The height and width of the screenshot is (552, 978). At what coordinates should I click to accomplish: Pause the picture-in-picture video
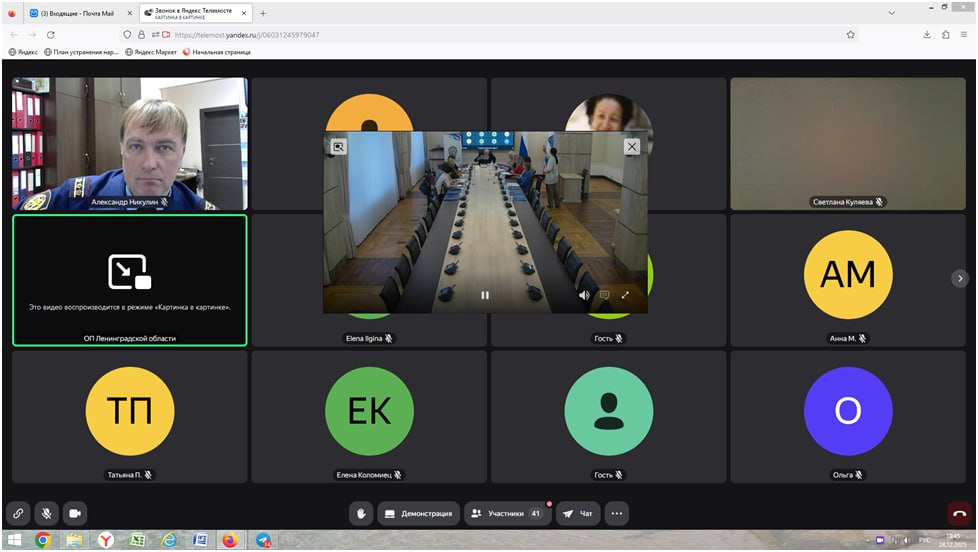point(485,295)
